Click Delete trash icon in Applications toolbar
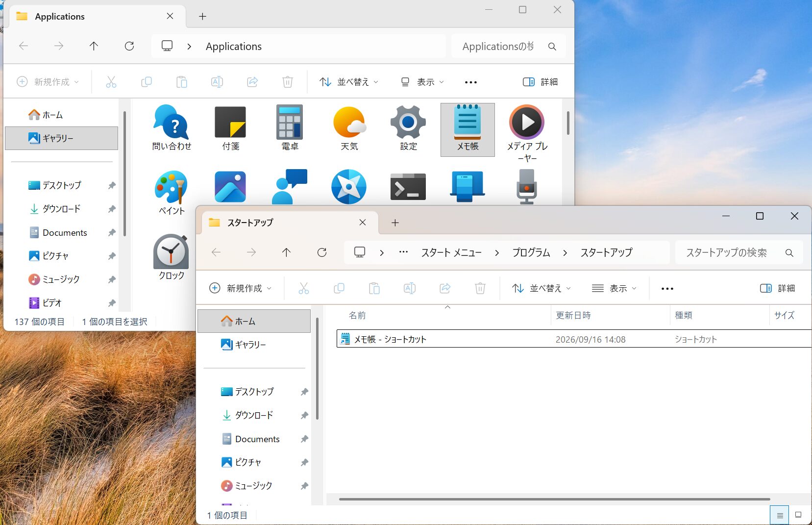This screenshot has height=525, width=812. tap(288, 82)
